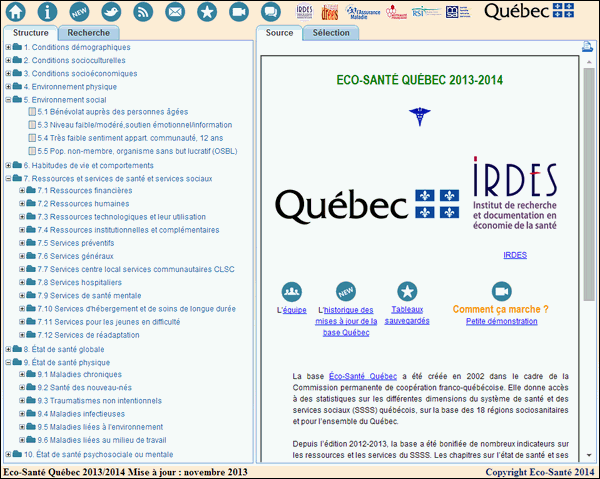The image size is (600, 479).
Task: Follow the équipe link
Action: 294,310
